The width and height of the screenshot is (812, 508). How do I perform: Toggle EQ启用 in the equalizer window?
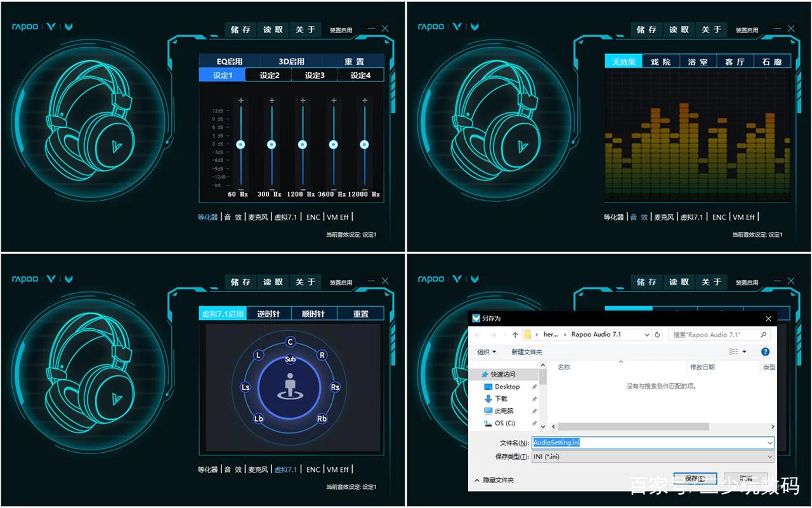point(230,62)
